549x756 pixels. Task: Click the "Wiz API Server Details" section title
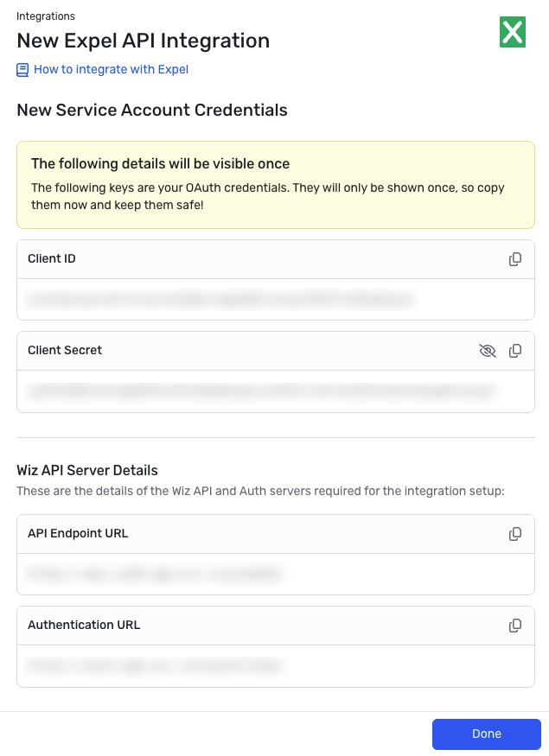pos(88,470)
